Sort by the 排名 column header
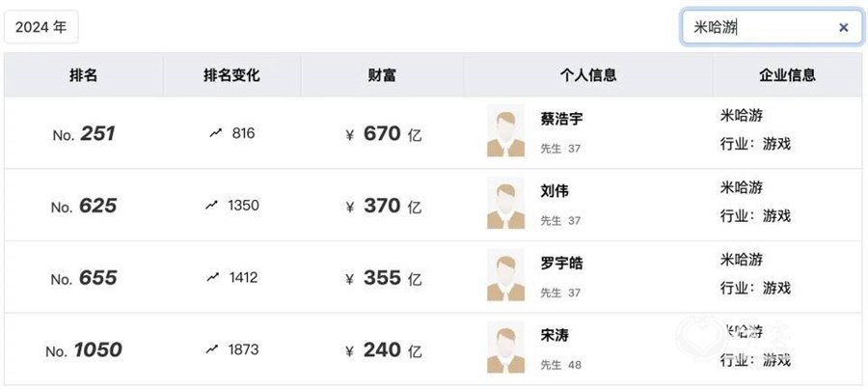The width and height of the screenshot is (868, 390). tap(84, 75)
